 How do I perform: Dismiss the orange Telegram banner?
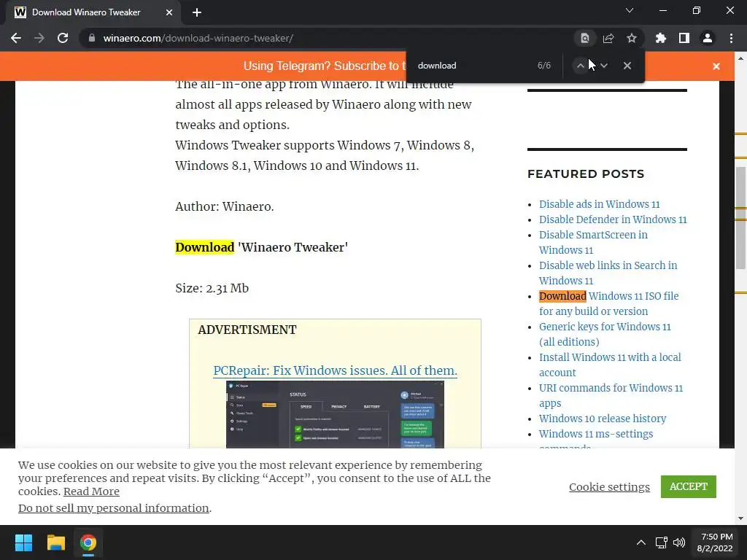[x=716, y=66]
